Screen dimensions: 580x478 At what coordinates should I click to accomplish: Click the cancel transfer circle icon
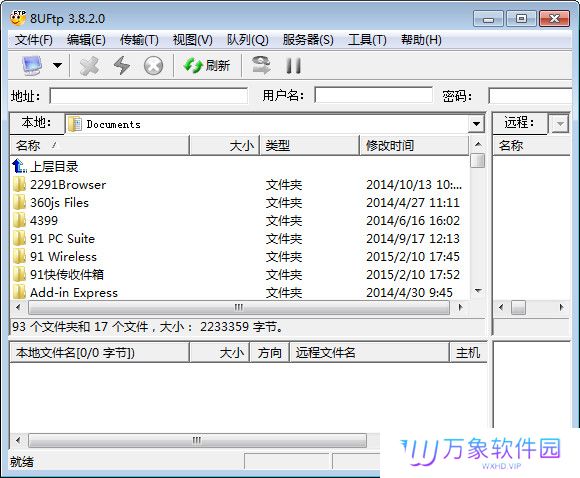[x=153, y=66]
